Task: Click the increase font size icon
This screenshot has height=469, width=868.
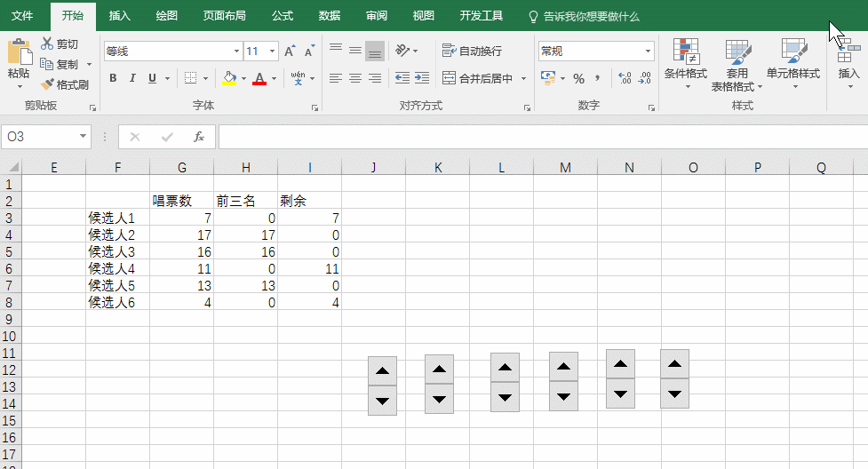Action: point(290,52)
